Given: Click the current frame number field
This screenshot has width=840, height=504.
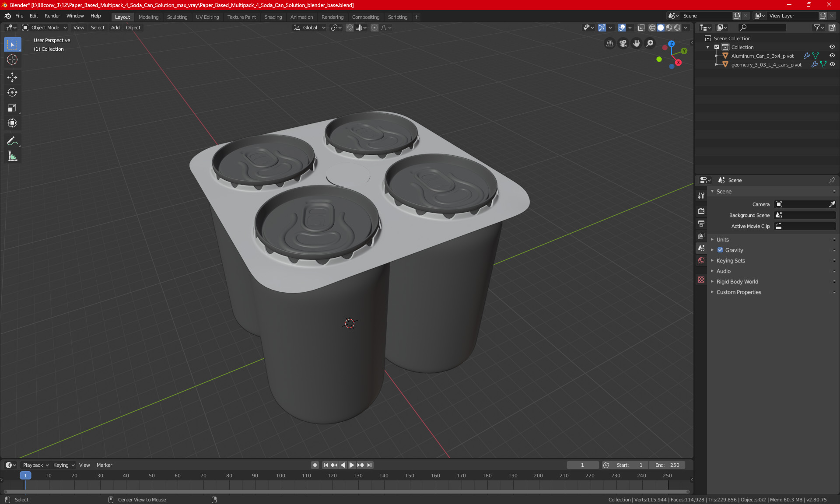Looking at the screenshot, I should coord(582,465).
